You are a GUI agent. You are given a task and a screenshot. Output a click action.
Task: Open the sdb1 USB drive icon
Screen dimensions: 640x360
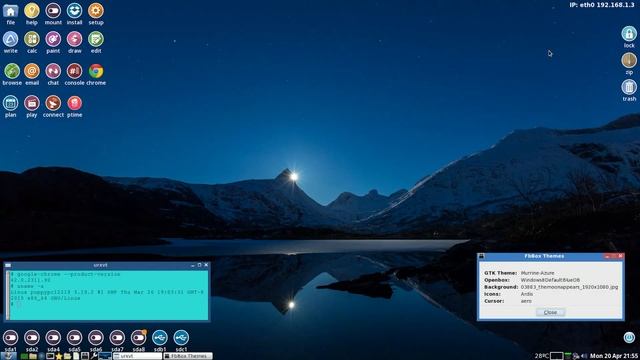coord(160,338)
